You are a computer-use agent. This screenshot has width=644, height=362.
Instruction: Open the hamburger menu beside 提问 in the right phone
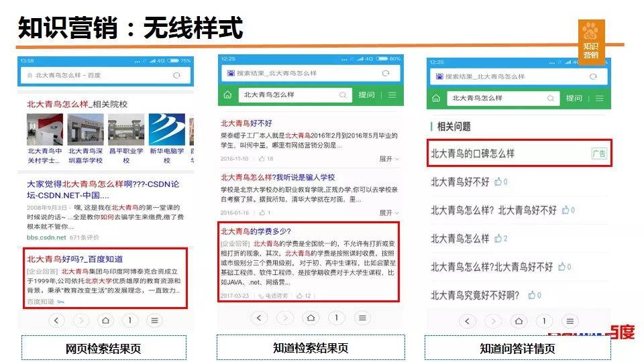tap(599, 99)
